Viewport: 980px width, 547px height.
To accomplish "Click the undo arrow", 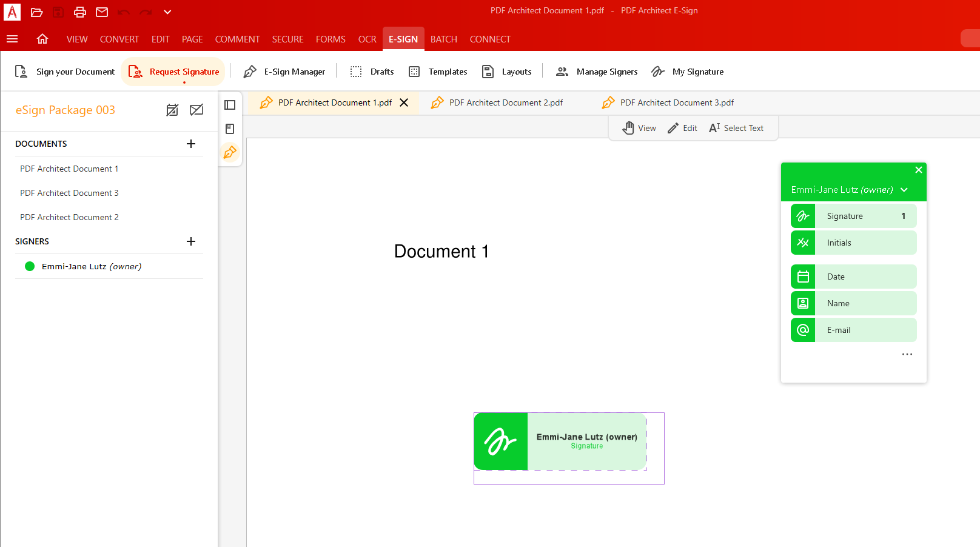I will tap(124, 12).
